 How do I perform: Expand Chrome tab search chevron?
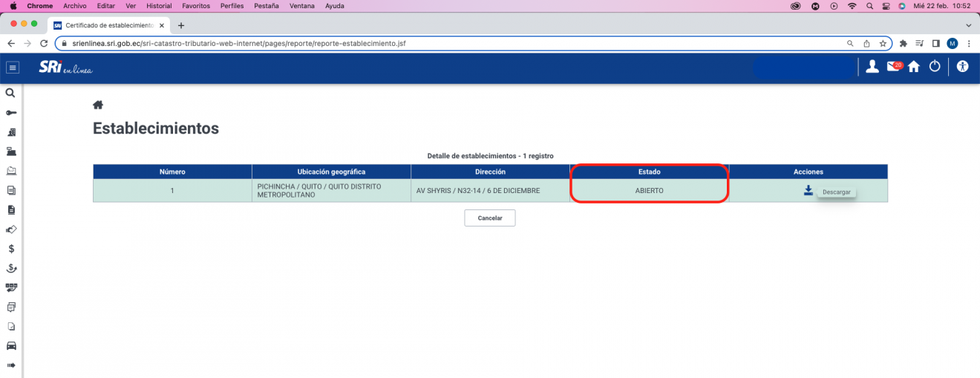click(967, 25)
